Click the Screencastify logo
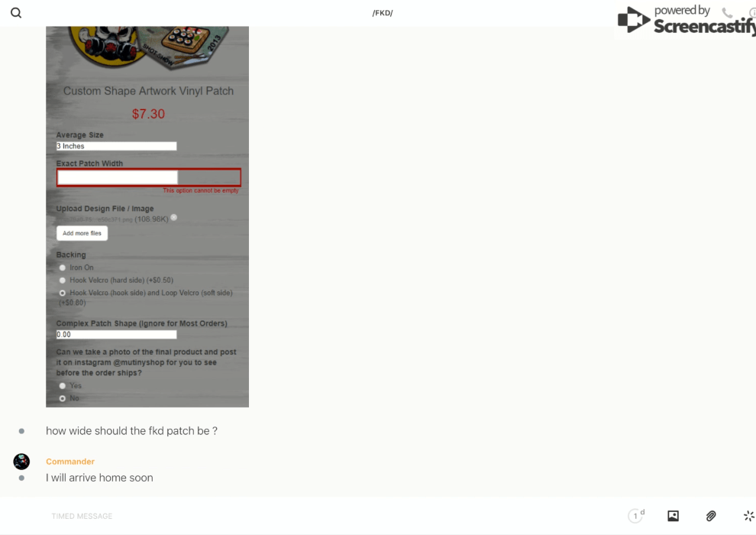This screenshot has height=535, width=756. (687, 20)
